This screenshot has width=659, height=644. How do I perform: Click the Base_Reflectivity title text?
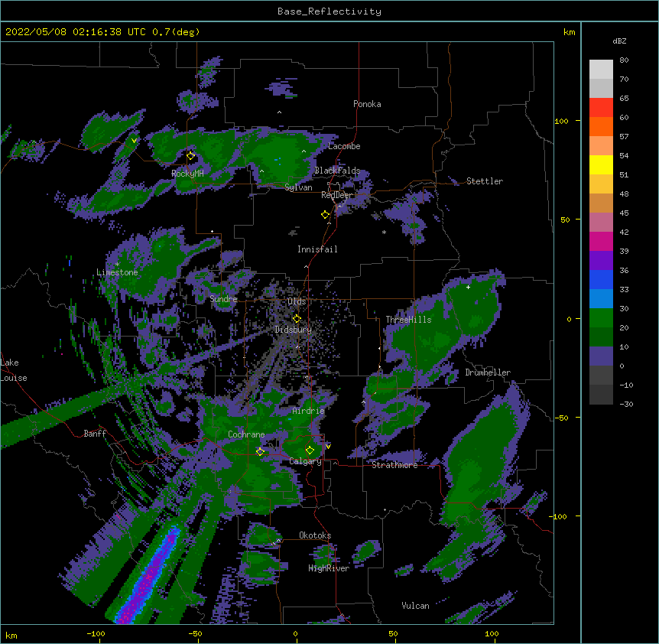(x=329, y=11)
